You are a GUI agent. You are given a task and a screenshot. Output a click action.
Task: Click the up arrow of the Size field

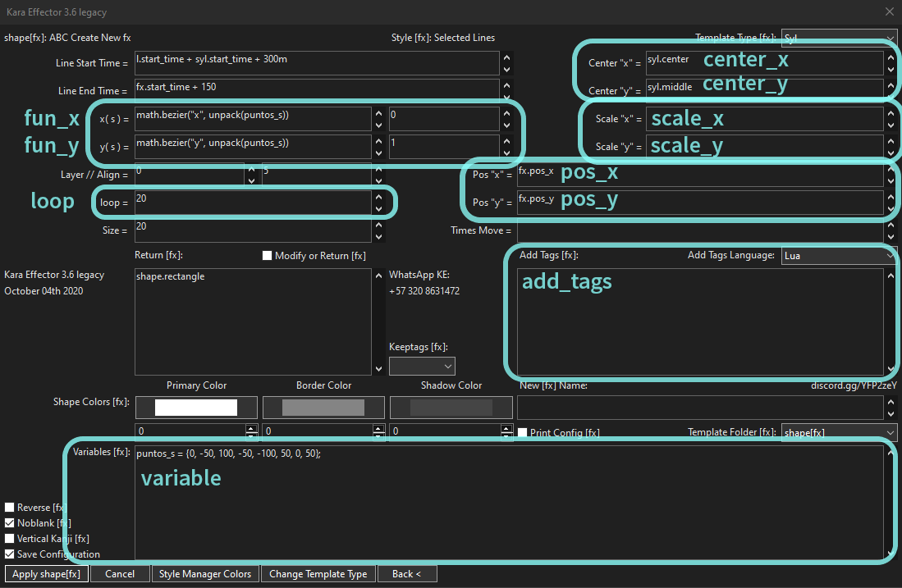click(378, 225)
